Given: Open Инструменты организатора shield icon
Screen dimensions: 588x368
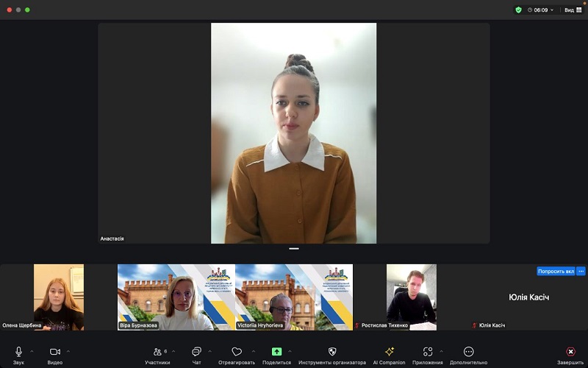Looking at the screenshot, I should (x=332, y=353).
